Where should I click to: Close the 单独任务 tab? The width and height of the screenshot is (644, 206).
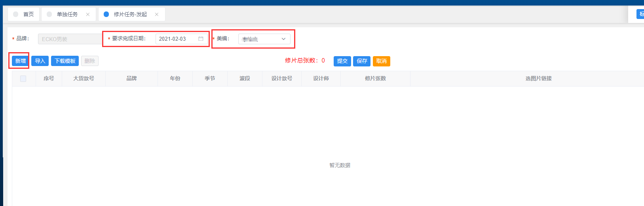[x=88, y=14]
